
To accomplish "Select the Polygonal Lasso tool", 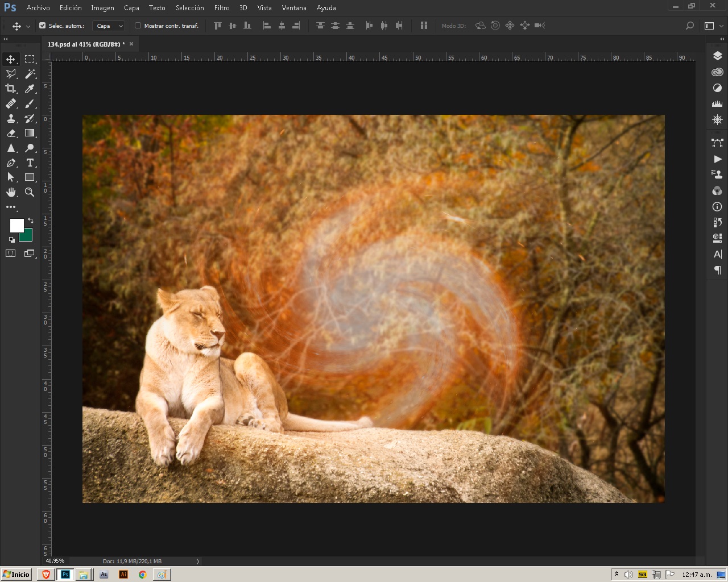I will pyautogui.click(x=11, y=74).
